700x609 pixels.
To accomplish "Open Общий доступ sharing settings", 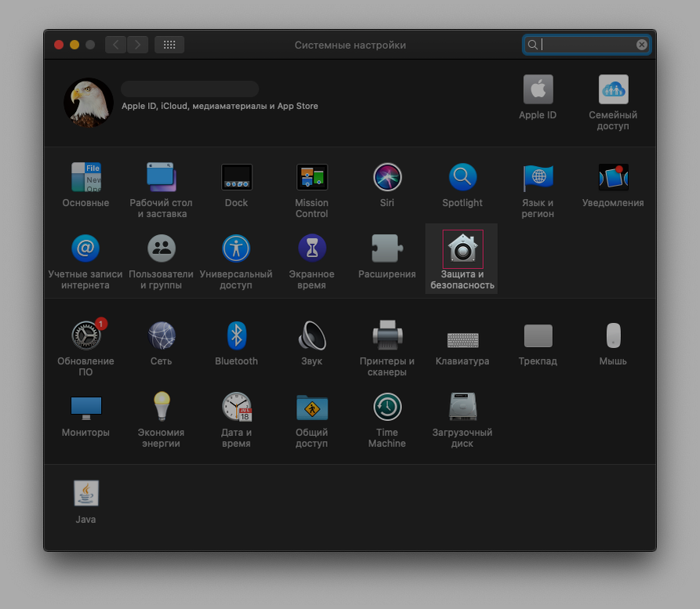I will [x=312, y=408].
